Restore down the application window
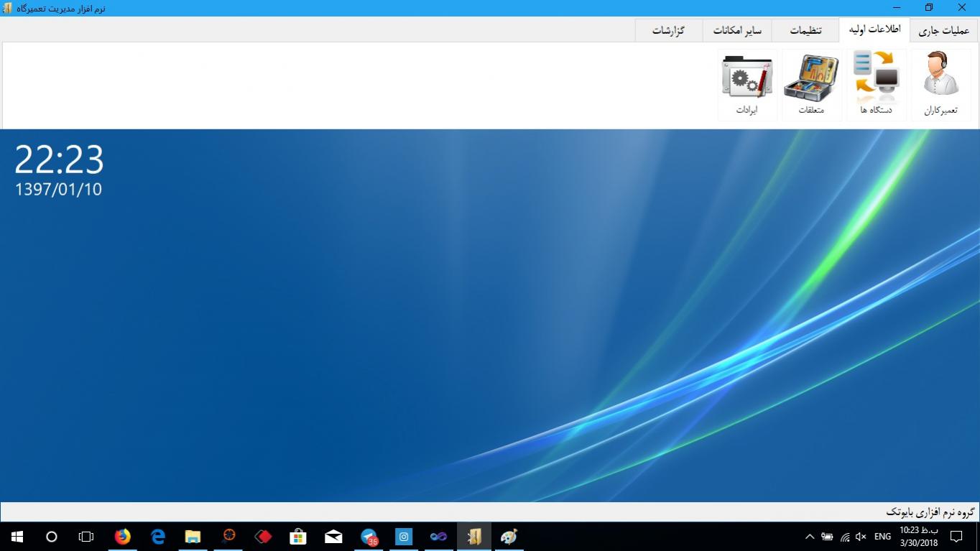Viewport: 980px width, 551px height. [929, 8]
